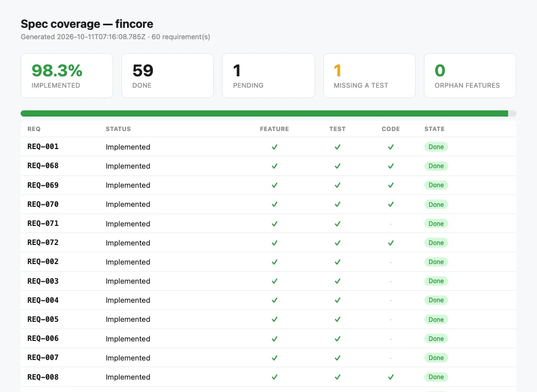Viewport: 537px width, 392px height.
Task: Click the Feature checkmark for REQ-004
Action: (274, 300)
